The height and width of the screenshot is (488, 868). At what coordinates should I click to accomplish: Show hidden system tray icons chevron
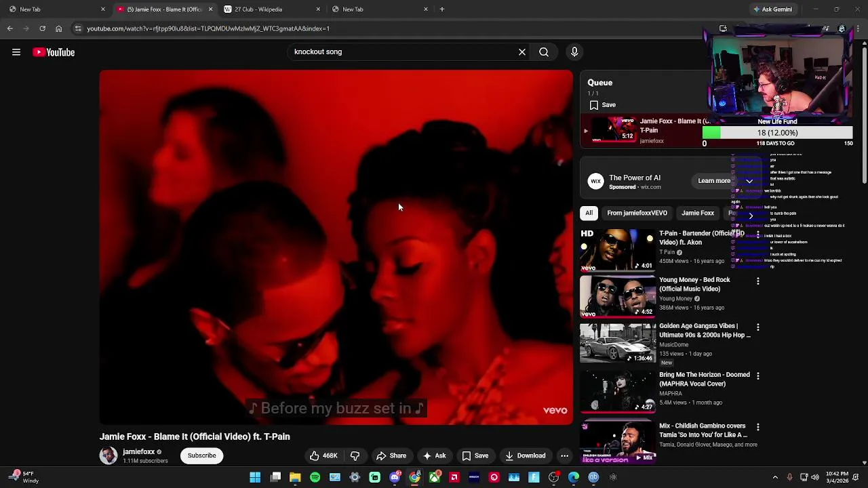pos(775,477)
